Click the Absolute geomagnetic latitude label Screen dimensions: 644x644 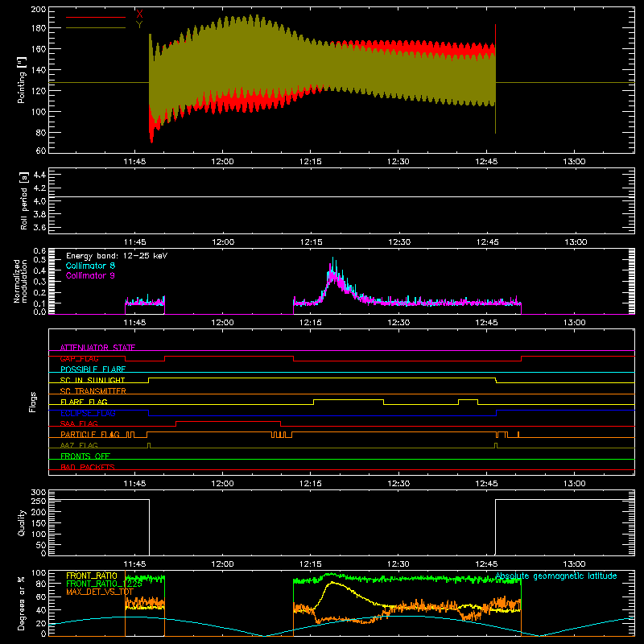pyautogui.click(x=556, y=576)
